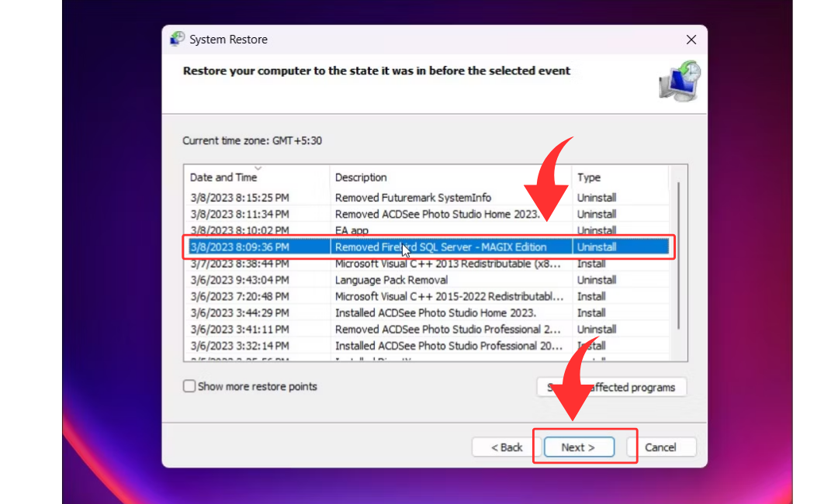Select the 3/6/2023 3:44:29 PM restore point
Image resolution: width=838 pixels, height=504 pixels.
240,312
